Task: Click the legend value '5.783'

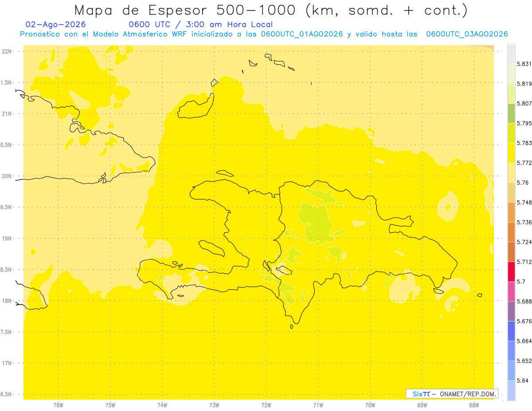Action: [524, 143]
